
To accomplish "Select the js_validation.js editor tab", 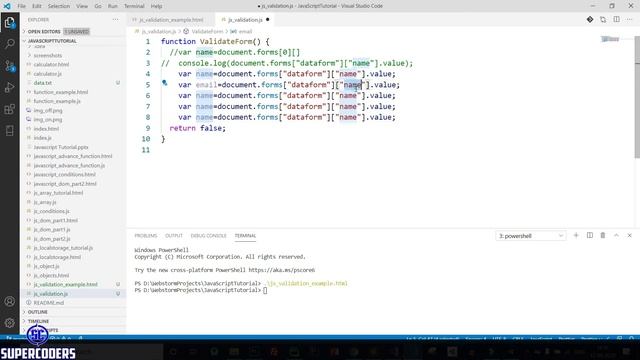I will click(245, 20).
